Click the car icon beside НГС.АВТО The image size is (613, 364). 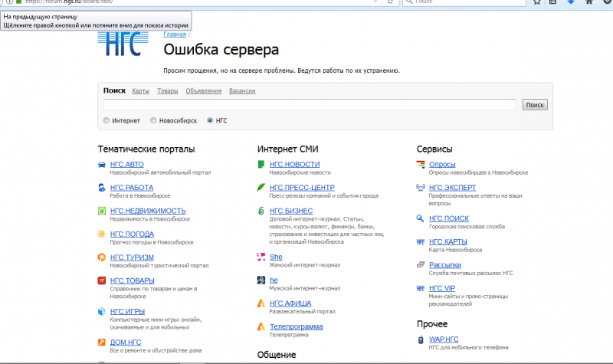102,165
